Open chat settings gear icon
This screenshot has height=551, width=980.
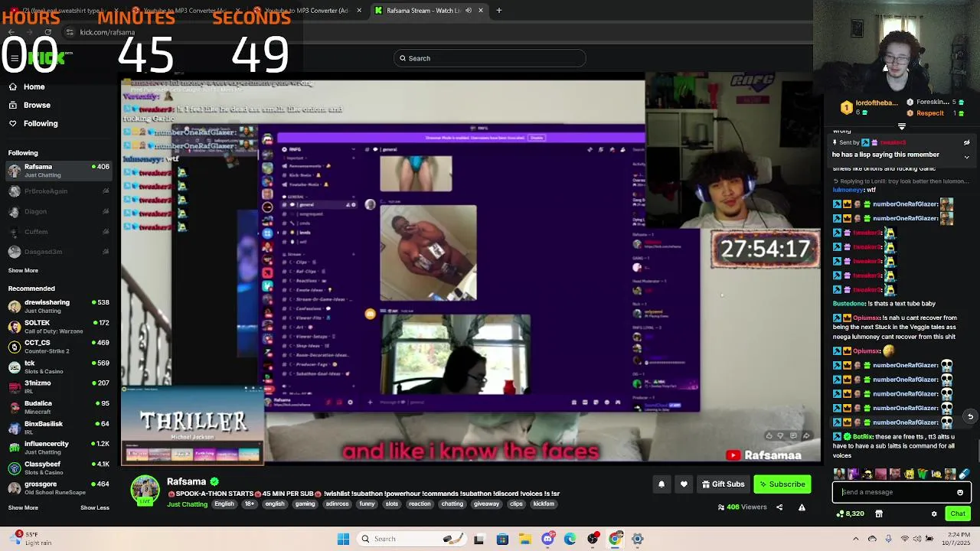tap(934, 514)
